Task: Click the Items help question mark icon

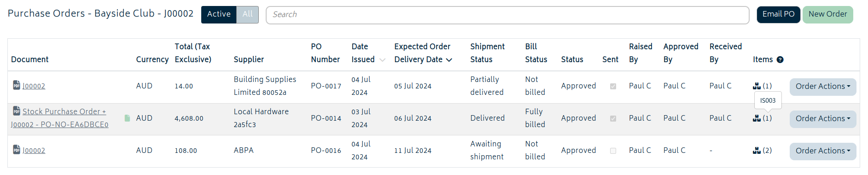Action: (780, 59)
